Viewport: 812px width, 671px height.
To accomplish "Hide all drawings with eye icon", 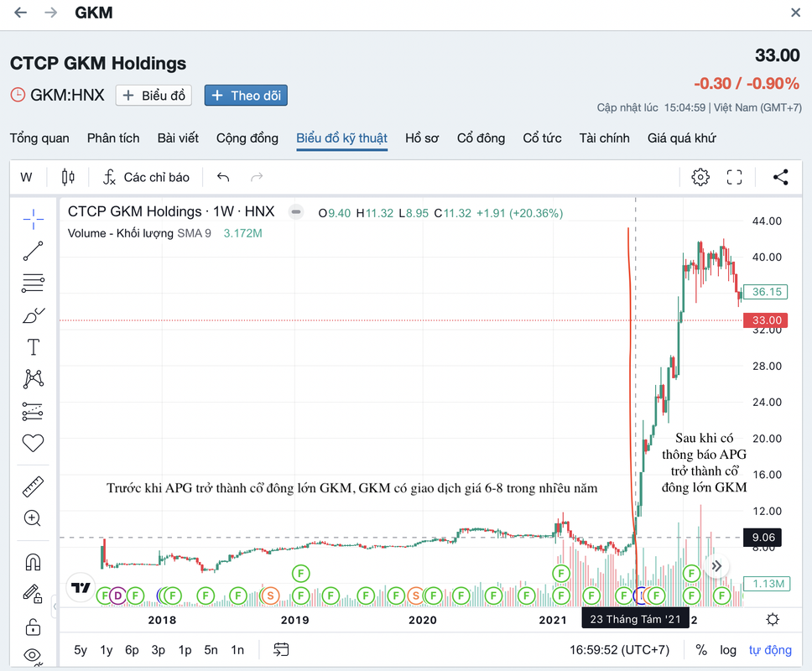I will (x=34, y=655).
